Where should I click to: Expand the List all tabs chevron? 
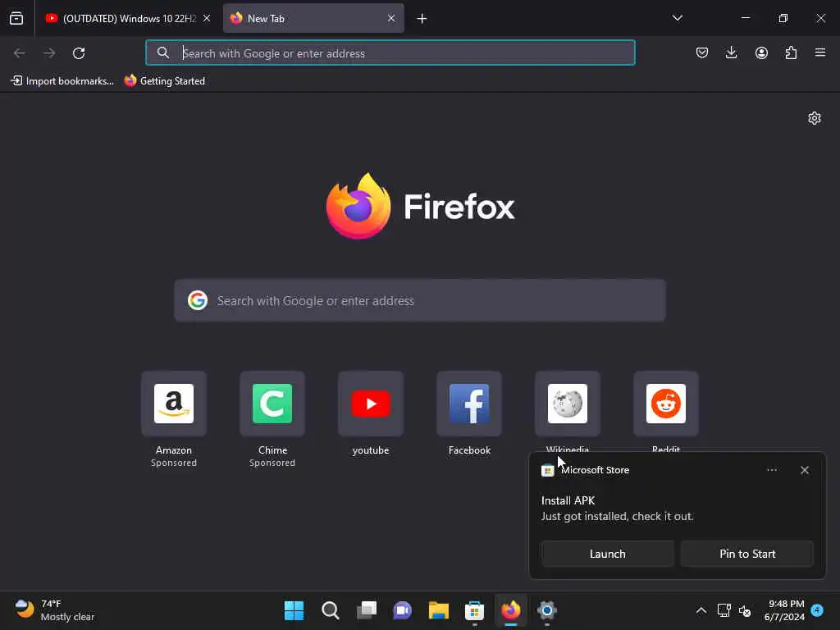[x=677, y=18]
